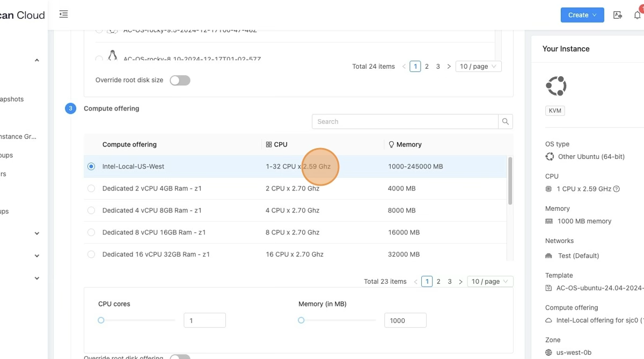The height and width of the screenshot is (359, 644).
Task: Open the notifications bell
Action: tap(637, 15)
